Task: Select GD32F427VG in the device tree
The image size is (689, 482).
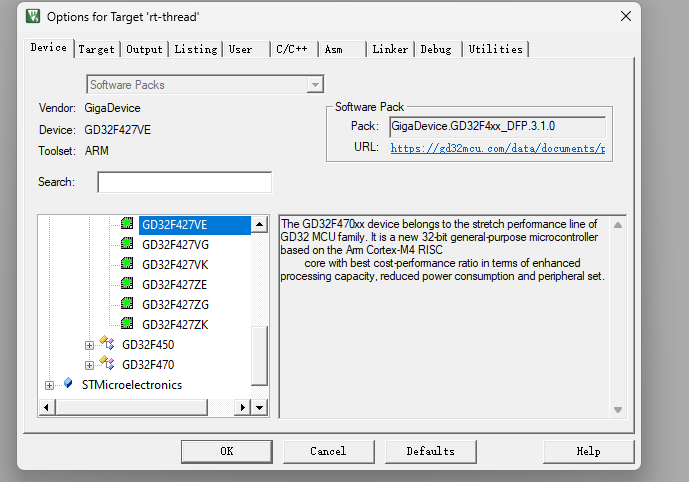Action: click(x=175, y=245)
